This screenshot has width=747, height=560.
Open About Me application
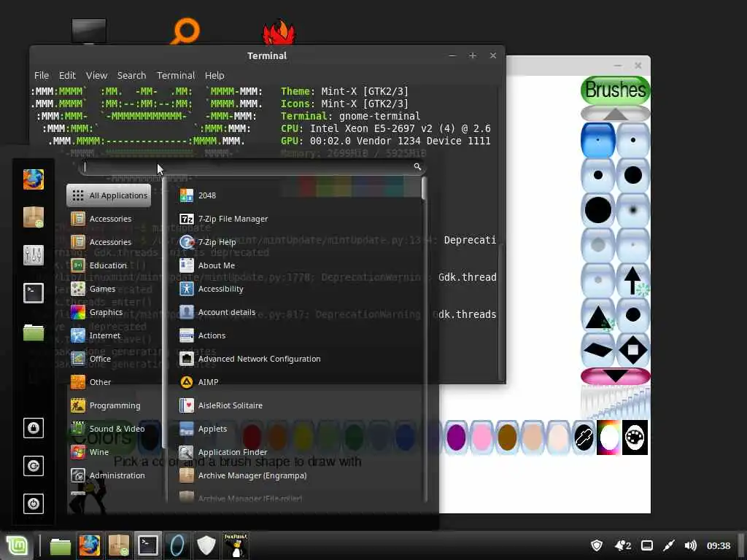point(207,265)
